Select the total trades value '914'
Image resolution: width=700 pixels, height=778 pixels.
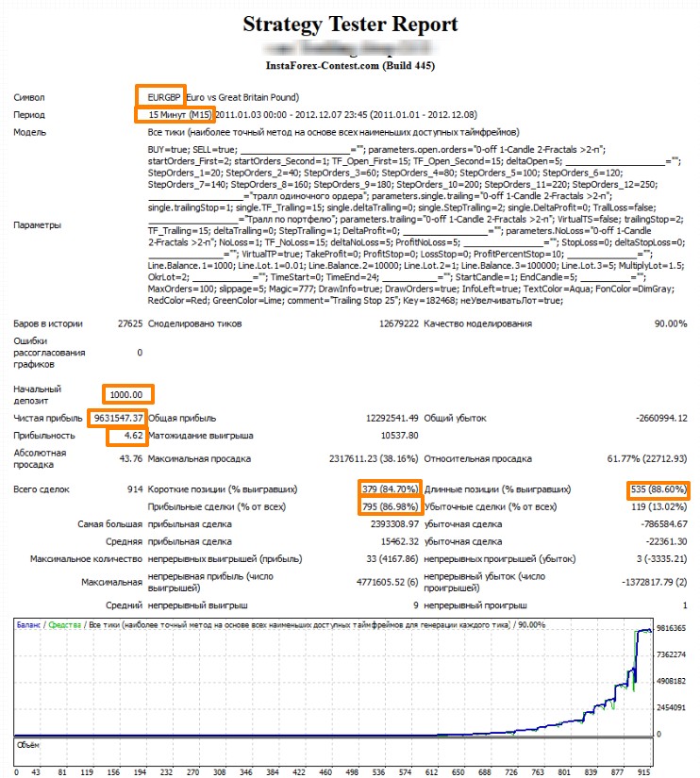coord(135,489)
